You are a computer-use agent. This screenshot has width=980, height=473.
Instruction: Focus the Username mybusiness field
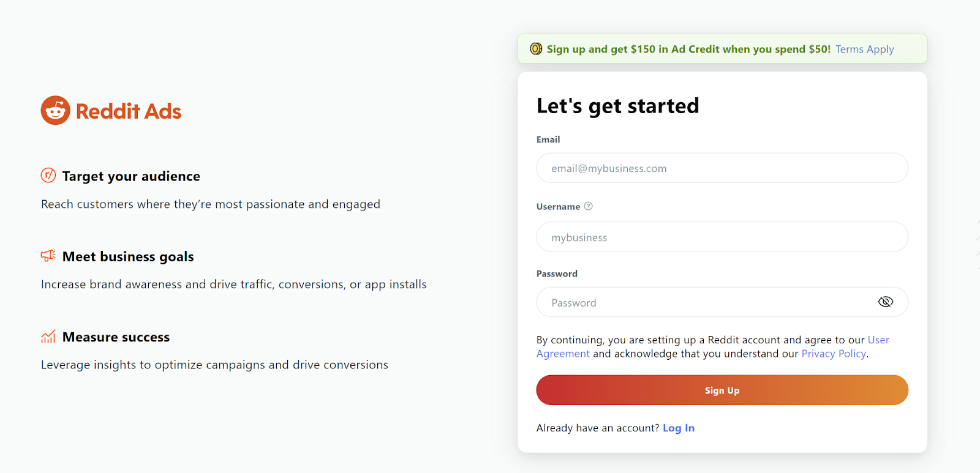pos(722,237)
